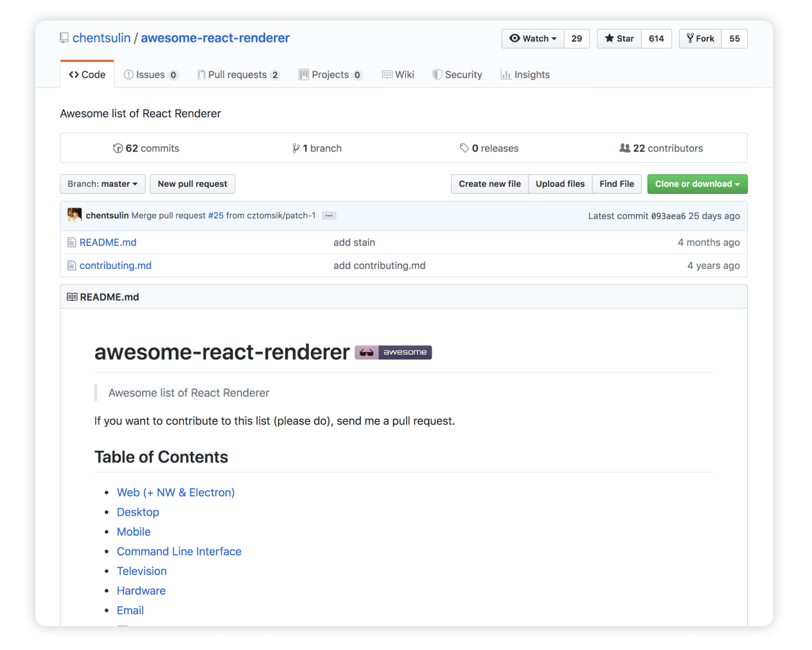Viewport: 812px width, 650px height.
Task: Open the Clone or download dropdown
Action: click(x=698, y=184)
